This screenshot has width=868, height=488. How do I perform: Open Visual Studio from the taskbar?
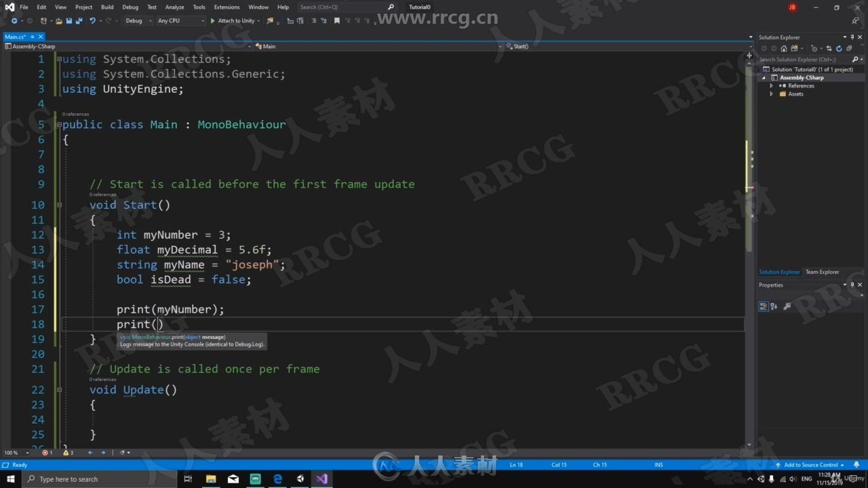[x=322, y=479]
